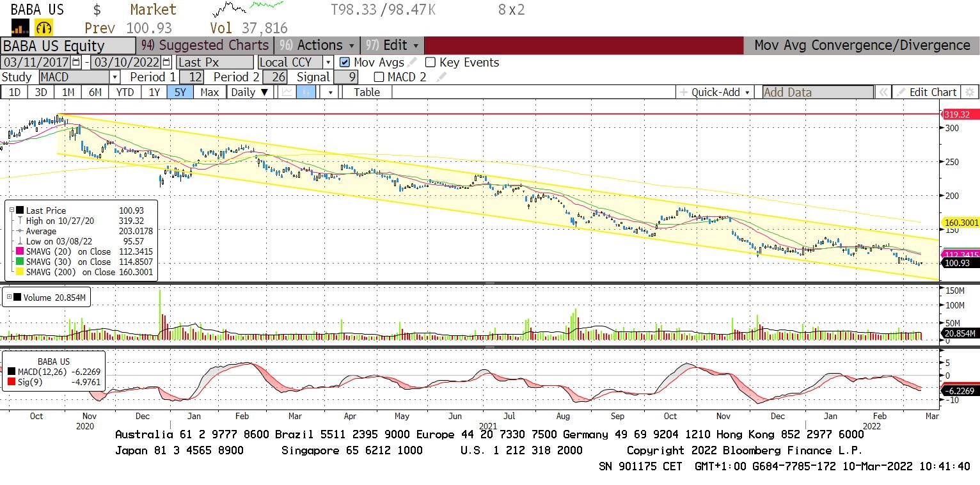Screen dimensions: 980x485
Task: Click the 20.854M volume axis label
Action: coord(959,333)
